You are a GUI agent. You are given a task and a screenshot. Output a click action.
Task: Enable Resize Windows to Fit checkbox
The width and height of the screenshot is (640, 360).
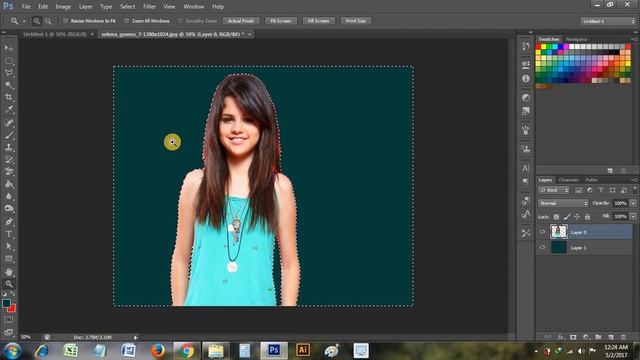click(x=65, y=21)
